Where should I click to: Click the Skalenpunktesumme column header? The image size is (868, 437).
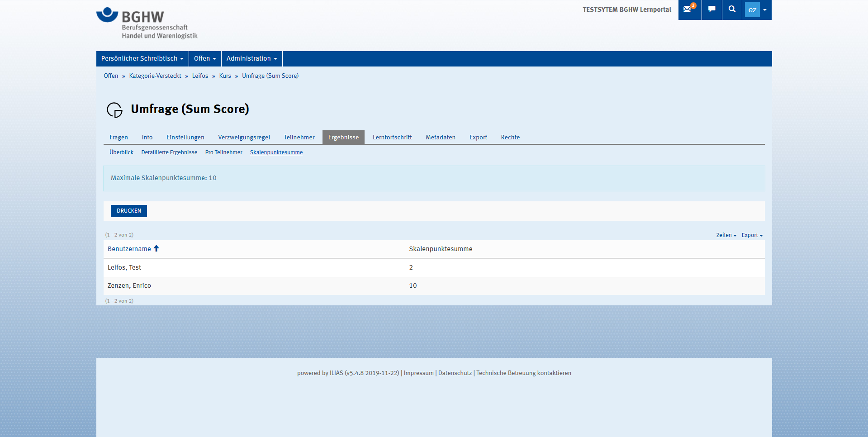tap(440, 249)
